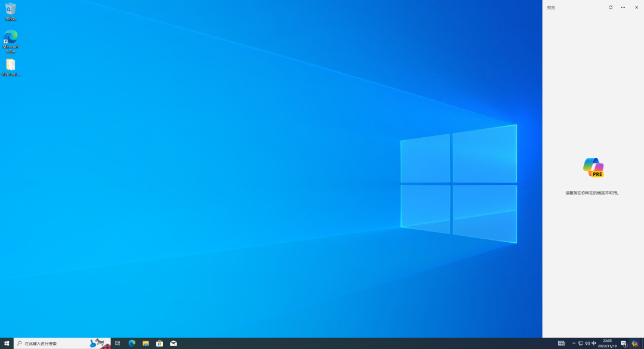Image resolution: width=644 pixels, height=349 pixels.
Task: Click the Show desktop sliver button
Action: (x=643, y=343)
